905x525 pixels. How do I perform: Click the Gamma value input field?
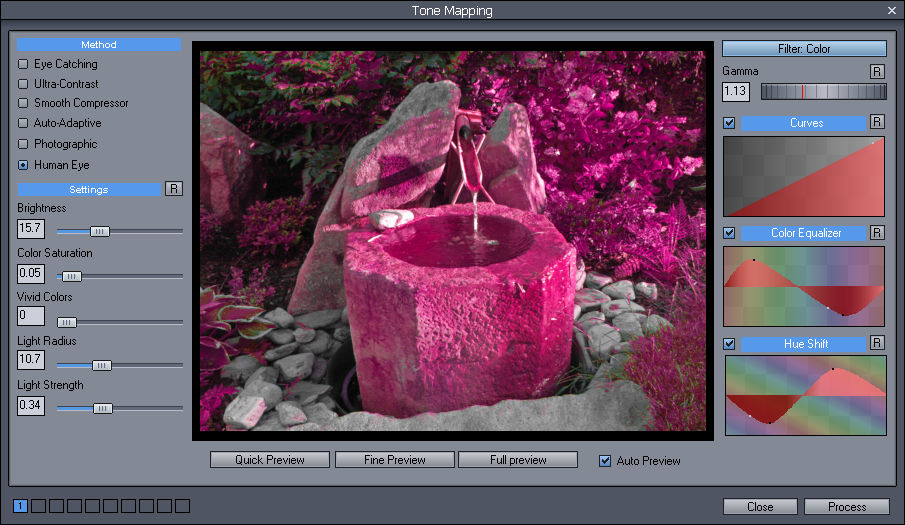tap(736, 92)
